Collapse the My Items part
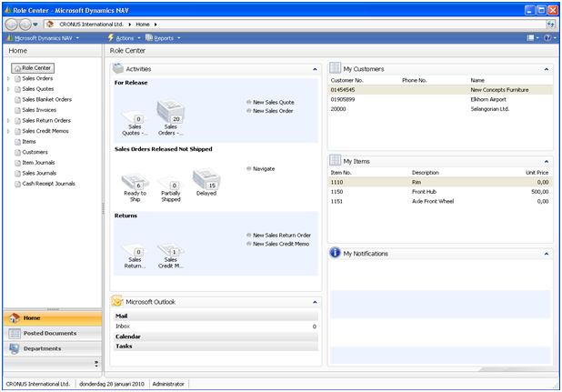This screenshot has width=562, height=392. [x=547, y=162]
